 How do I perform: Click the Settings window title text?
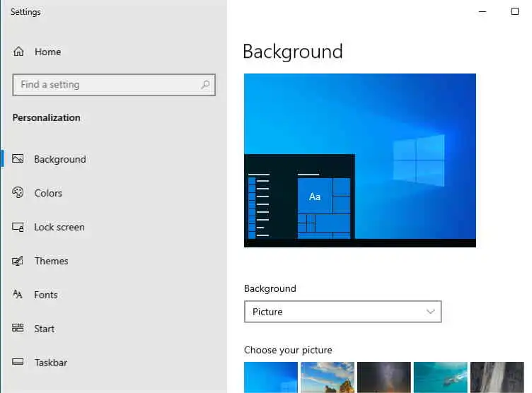click(25, 12)
